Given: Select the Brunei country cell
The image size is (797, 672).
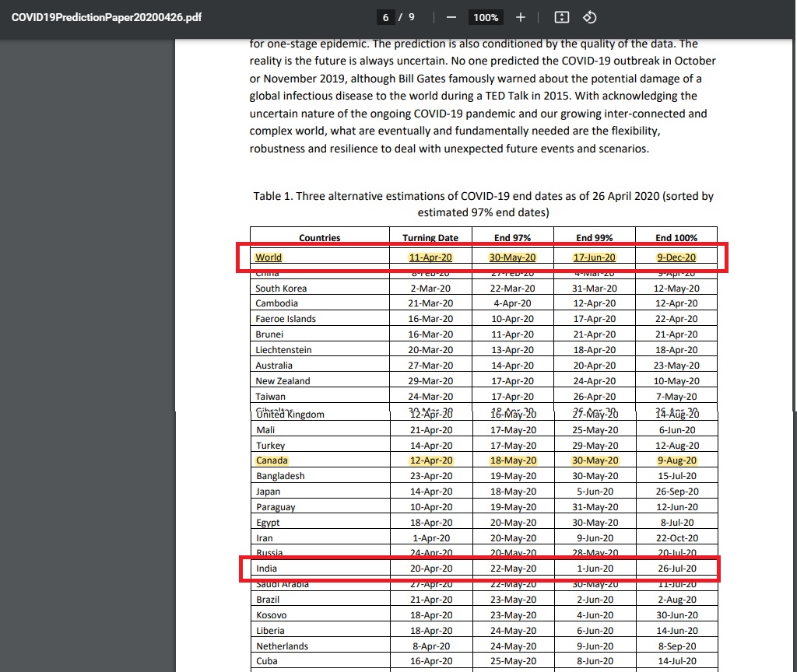Looking at the screenshot, I should point(269,334).
